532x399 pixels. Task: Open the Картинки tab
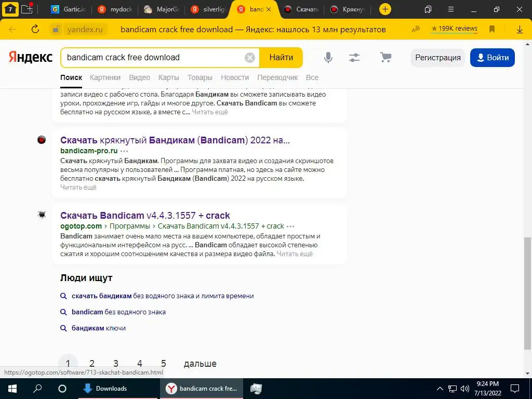click(105, 77)
